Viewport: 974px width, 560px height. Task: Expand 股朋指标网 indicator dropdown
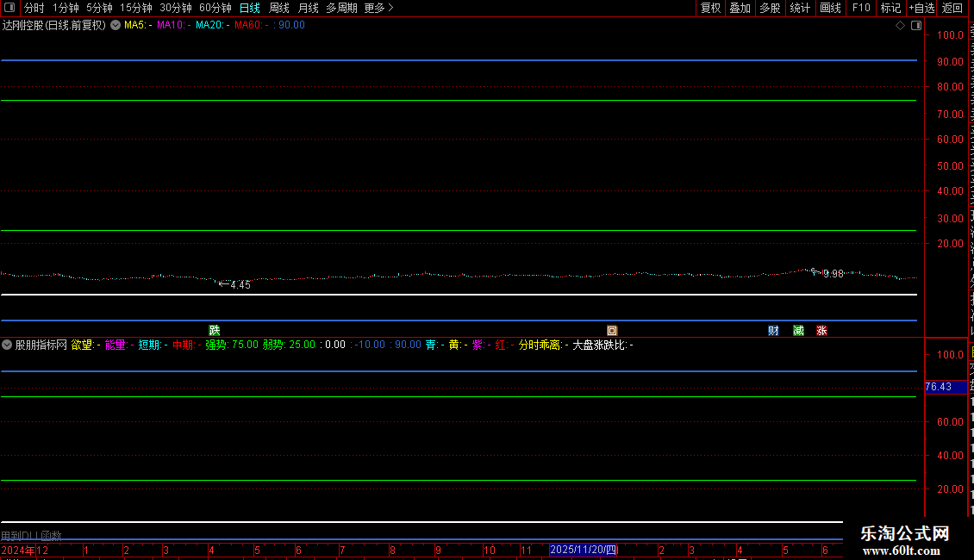(7, 345)
